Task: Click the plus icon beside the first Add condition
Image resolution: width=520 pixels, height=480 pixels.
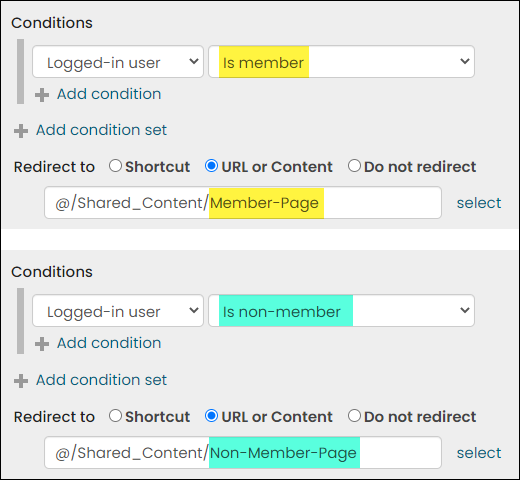Action: pyautogui.click(x=42, y=95)
